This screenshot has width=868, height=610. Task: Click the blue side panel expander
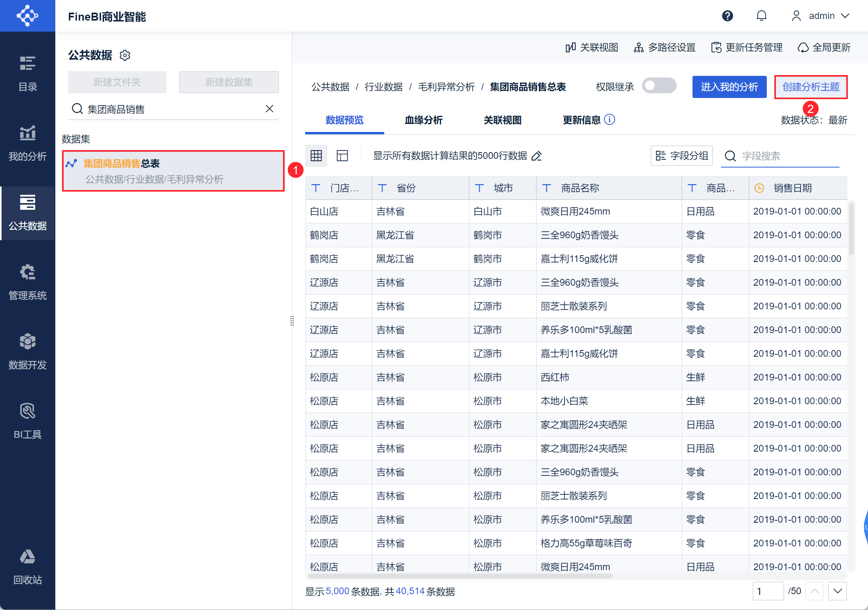[x=866, y=527]
